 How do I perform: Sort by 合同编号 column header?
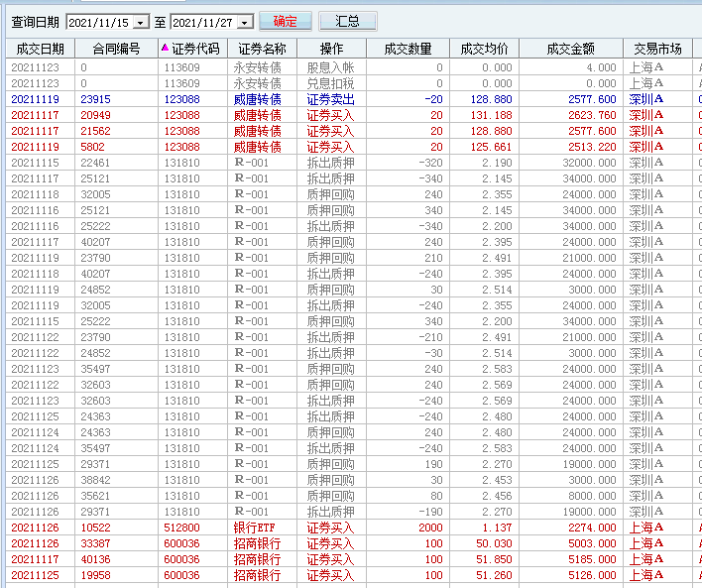click(x=116, y=49)
